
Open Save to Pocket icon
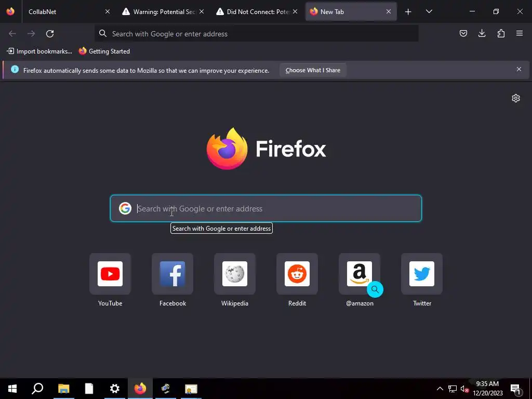[463, 33]
